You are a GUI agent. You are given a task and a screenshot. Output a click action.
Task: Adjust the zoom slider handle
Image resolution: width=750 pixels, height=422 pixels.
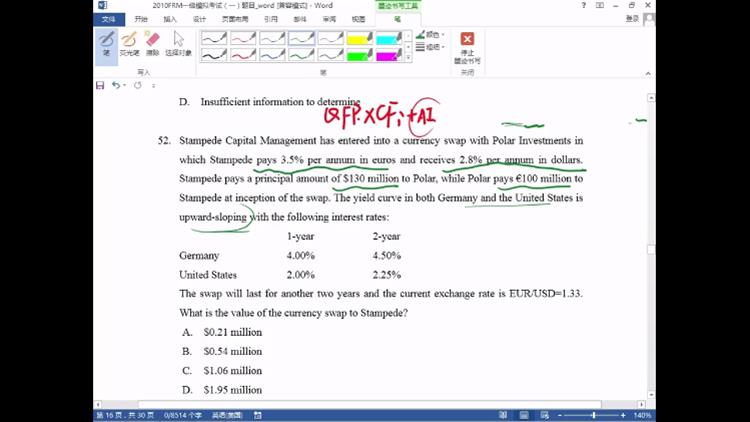[594, 415]
